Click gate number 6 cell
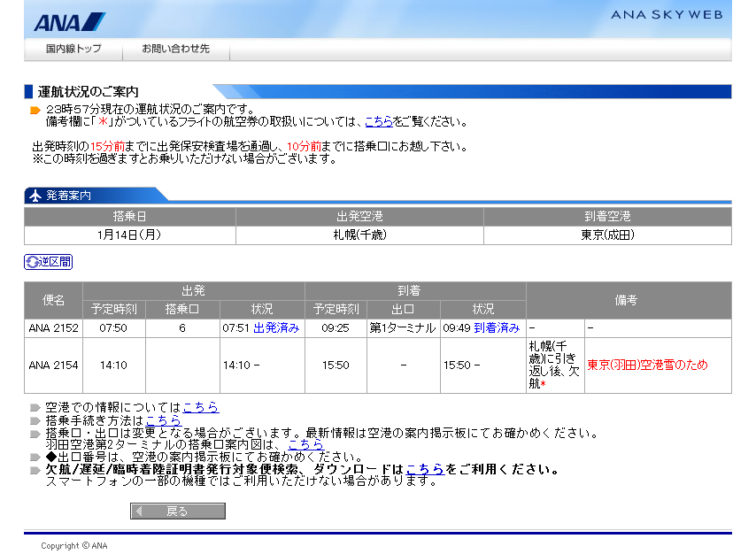 (182, 328)
